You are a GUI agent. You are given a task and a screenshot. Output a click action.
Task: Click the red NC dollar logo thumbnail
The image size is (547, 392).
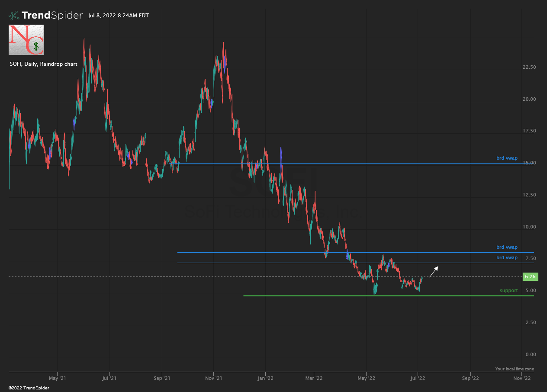[x=26, y=40]
